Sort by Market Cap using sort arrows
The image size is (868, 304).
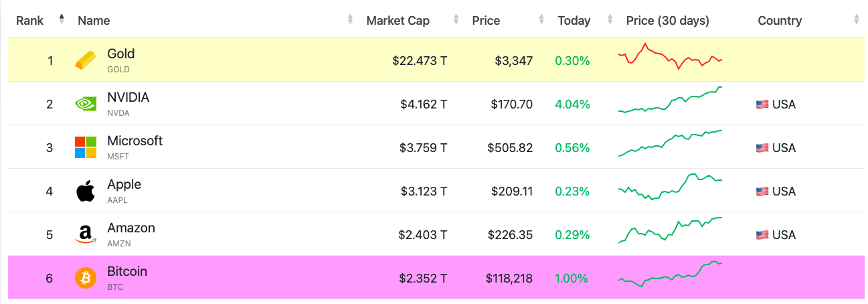[x=456, y=20]
